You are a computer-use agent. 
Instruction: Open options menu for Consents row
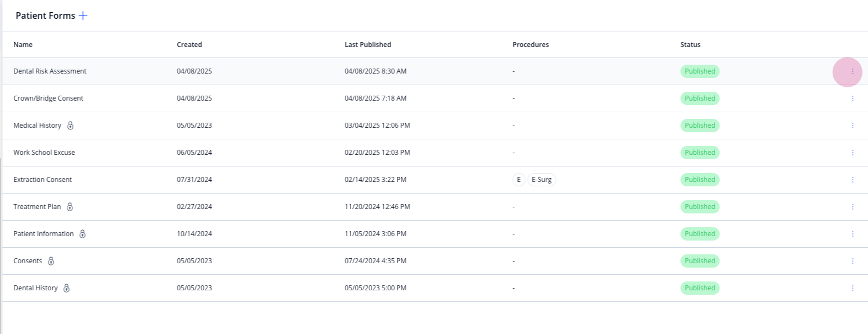point(853,261)
